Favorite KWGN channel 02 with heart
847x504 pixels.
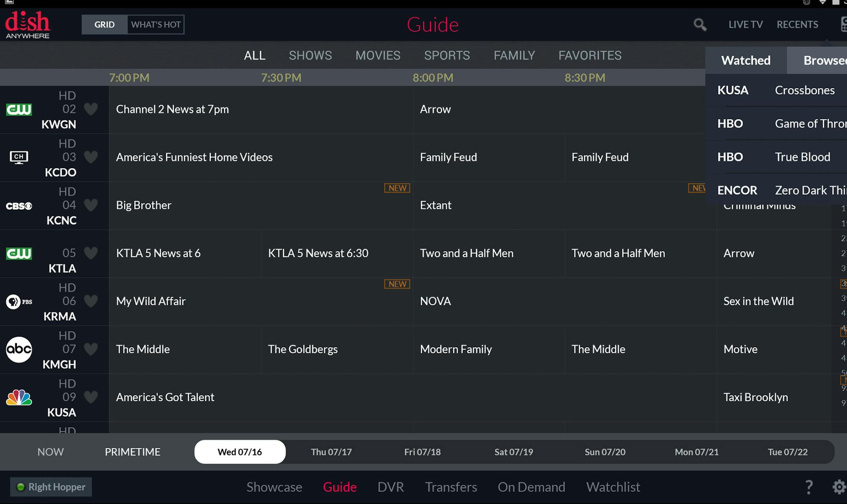91,109
